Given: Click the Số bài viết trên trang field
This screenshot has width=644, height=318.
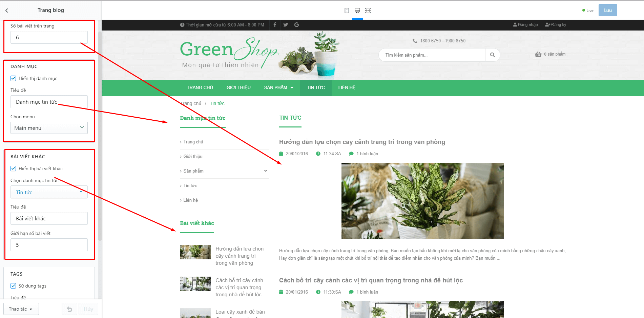Looking at the screenshot, I should 49,37.
